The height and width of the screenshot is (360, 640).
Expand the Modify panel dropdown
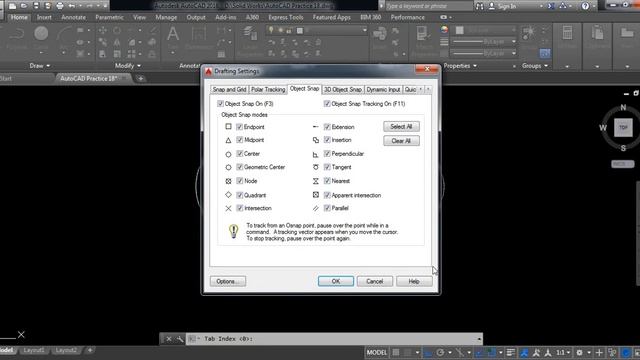click(x=128, y=66)
